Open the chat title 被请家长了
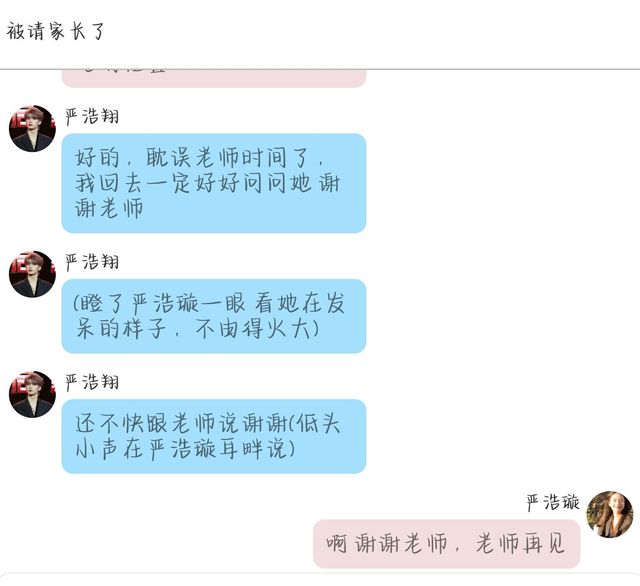This screenshot has width=640, height=586. point(56,31)
